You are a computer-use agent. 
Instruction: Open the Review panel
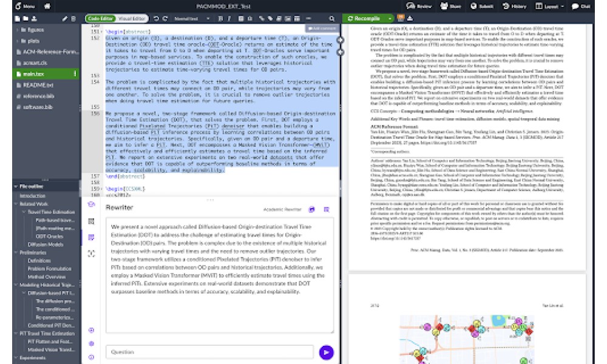418,6
